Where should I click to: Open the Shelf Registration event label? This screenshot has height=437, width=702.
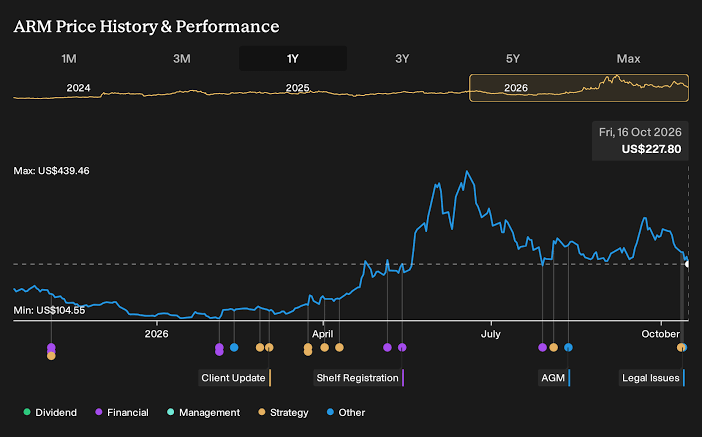(x=359, y=378)
